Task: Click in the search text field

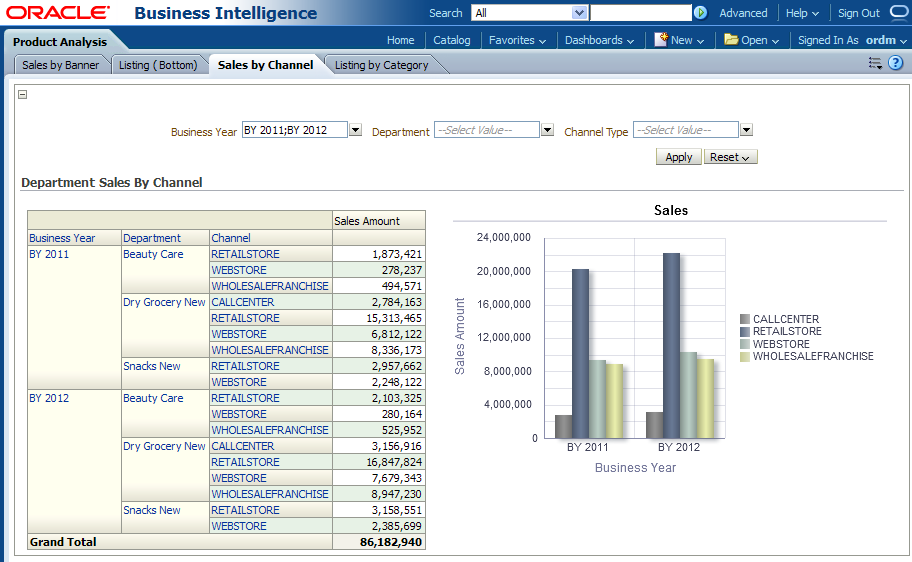Action: (640, 13)
